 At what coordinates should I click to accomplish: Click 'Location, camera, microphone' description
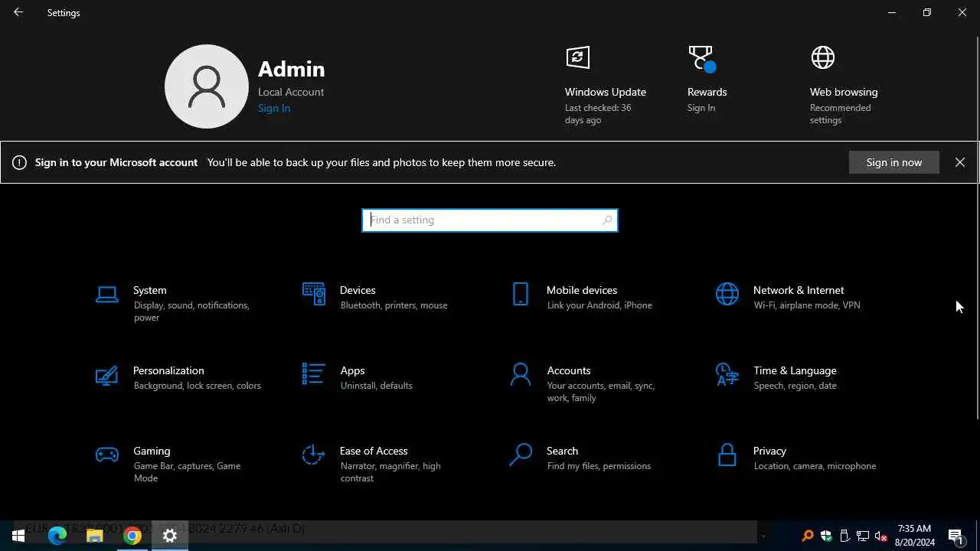[x=815, y=466]
